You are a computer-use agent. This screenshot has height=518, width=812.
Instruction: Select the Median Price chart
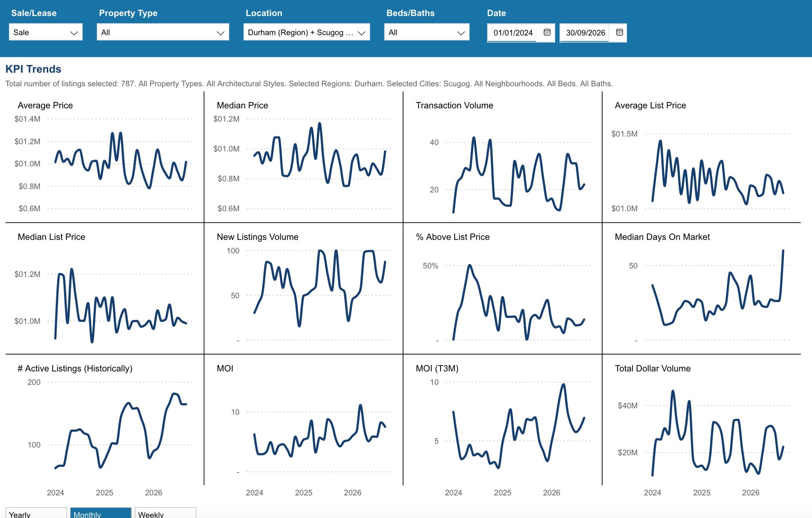pyautogui.click(x=304, y=157)
